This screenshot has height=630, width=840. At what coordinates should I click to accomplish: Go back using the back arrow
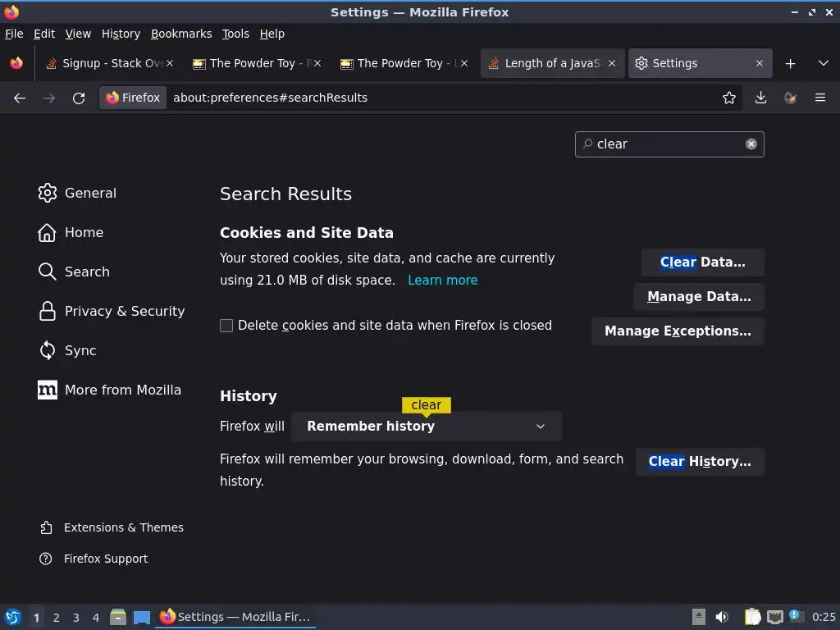click(x=20, y=98)
